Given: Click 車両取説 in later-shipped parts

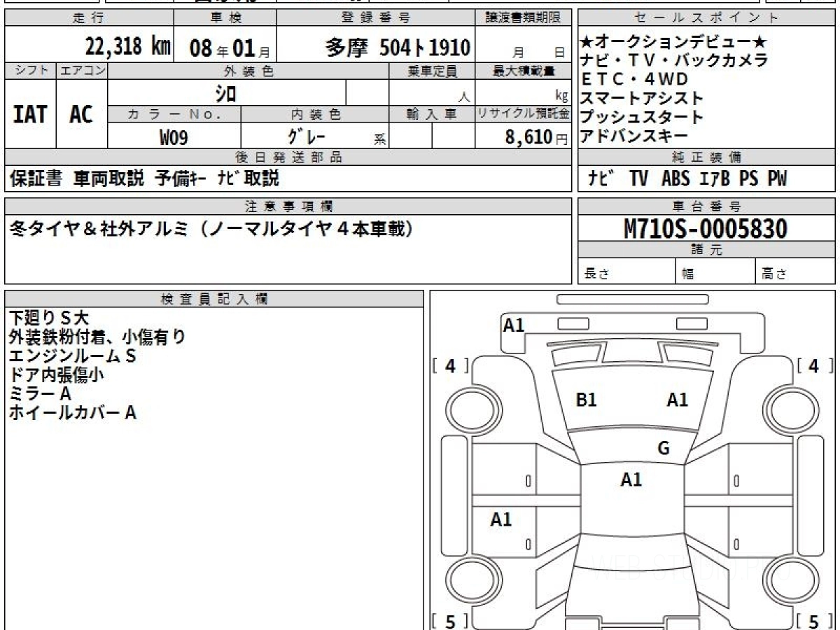Looking at the screenshot, I should pyautogui.click(x=108, y=178).
